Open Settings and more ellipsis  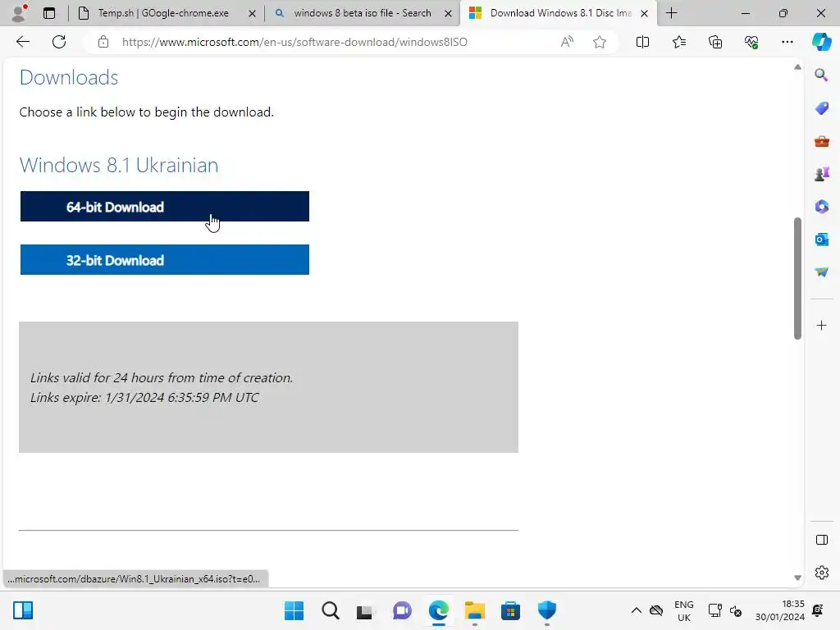pyautogui.click(x=787, y=42)
